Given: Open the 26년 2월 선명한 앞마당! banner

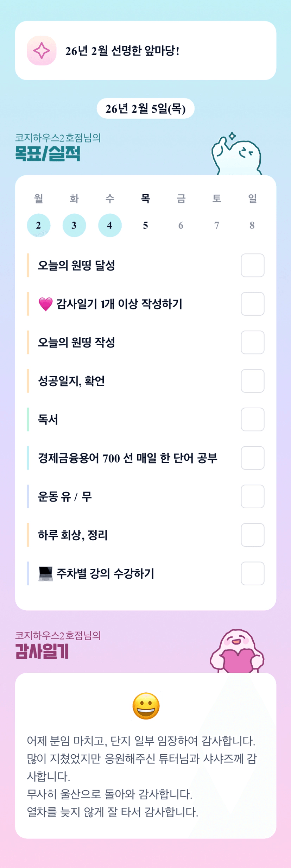Looking at the screenshot, I should 145,51.
